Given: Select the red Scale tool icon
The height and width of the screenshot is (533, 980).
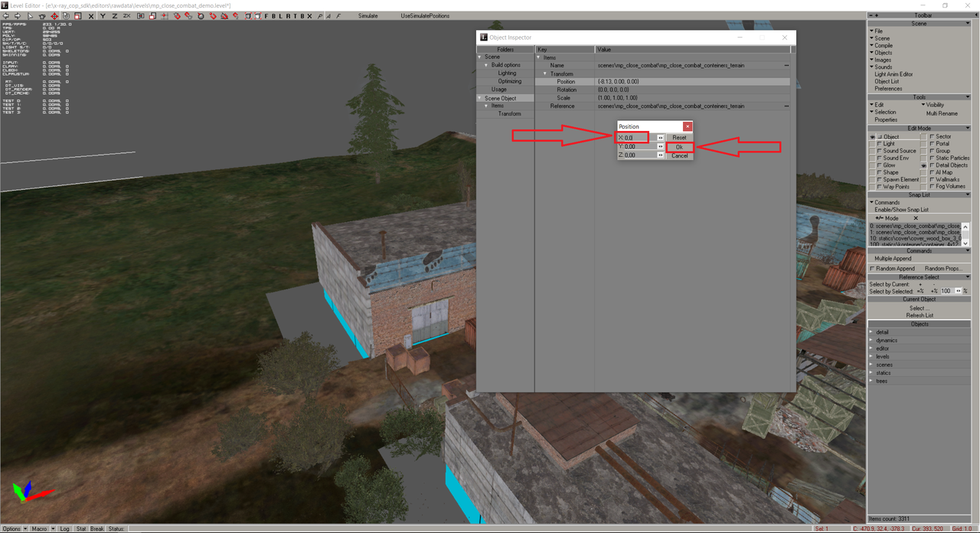Looking at the screenshot, I should tap(77, 16).
